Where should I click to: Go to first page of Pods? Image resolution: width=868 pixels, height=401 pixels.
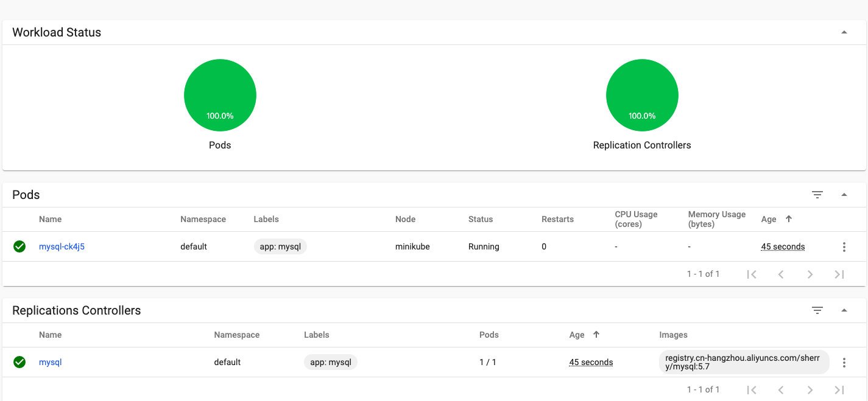coord(752,274)
